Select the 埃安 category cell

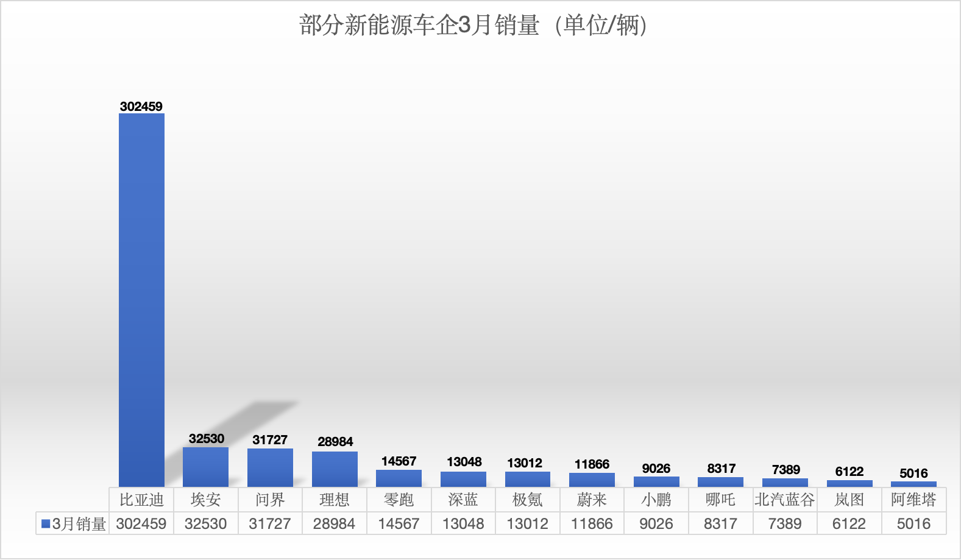pos(206,500)
